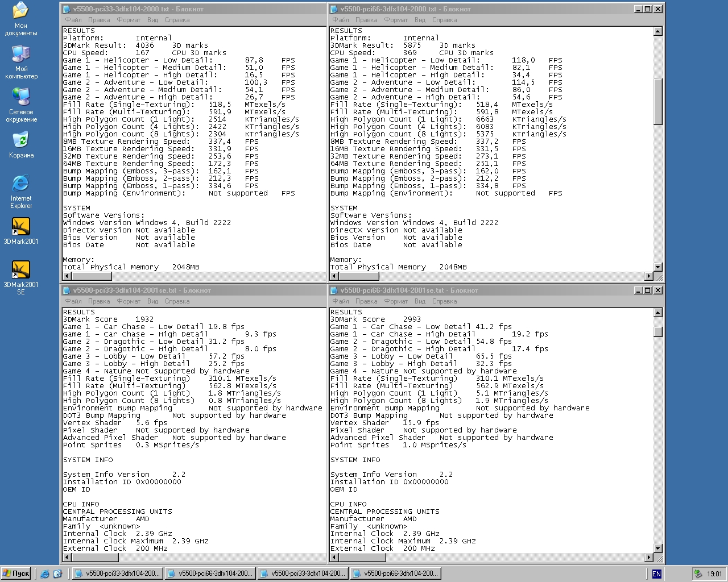Click 'Vertex Shader 5.6 fps' line in pci33-2001se.txt

point(115,423)
